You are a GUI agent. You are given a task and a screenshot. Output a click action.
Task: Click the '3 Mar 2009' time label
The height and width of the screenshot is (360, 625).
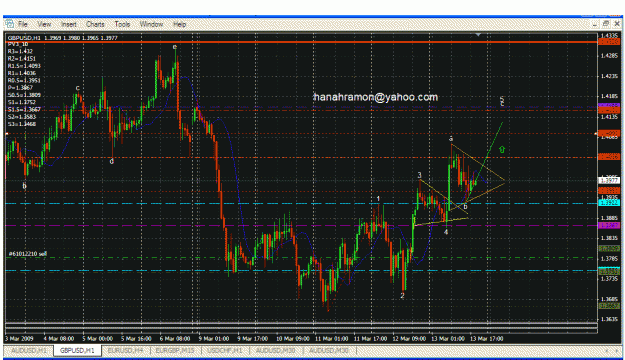click(19, 338)
